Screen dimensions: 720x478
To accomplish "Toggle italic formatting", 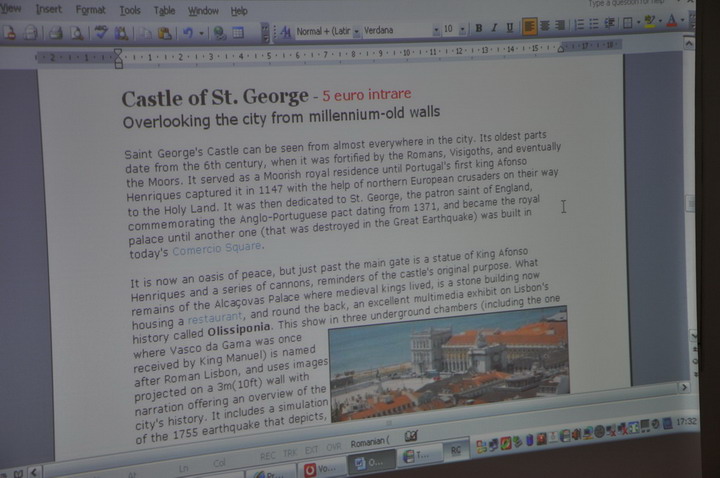I will 494,28.
